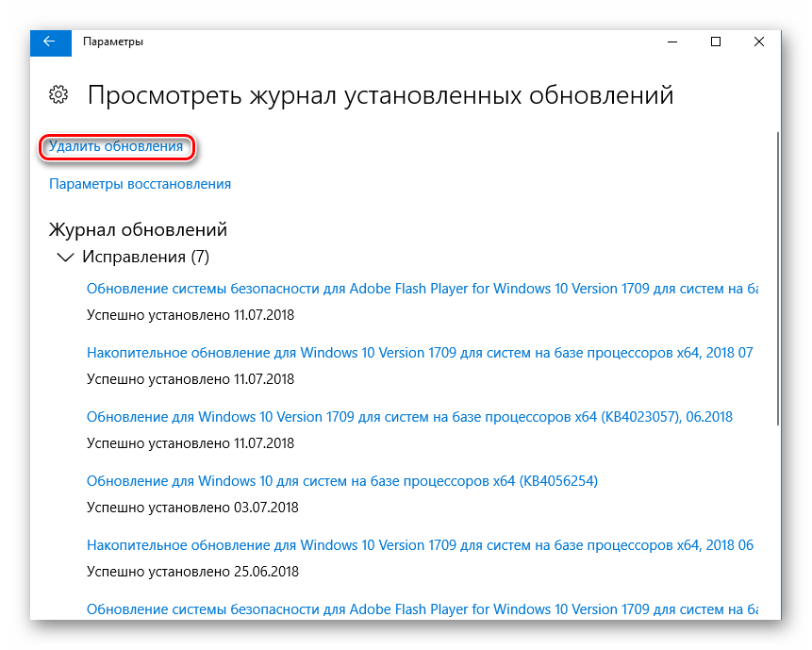Click the vertical scrollbar thumb
This screenshot has width=812, height=650.
(777, 278)
